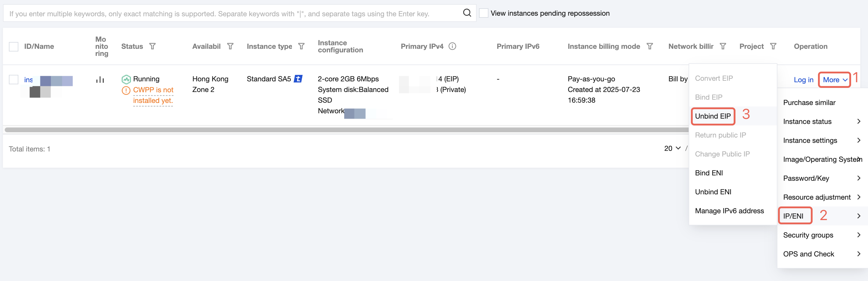868x281 pixels.
Task: Toggle the select-all header checkbox
Action: click(14, 46)
